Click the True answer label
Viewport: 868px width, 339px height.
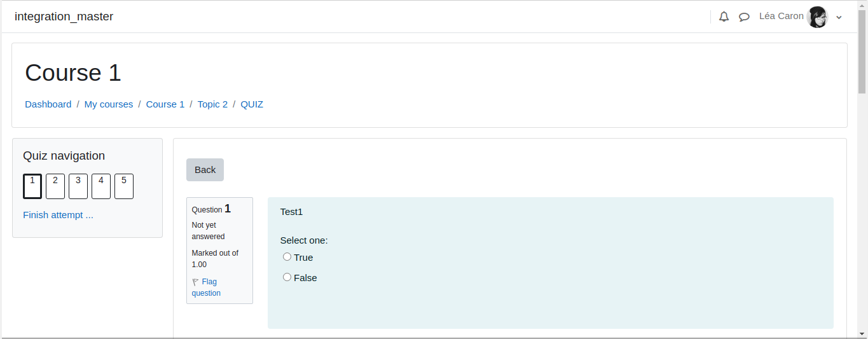click(303, 258)
